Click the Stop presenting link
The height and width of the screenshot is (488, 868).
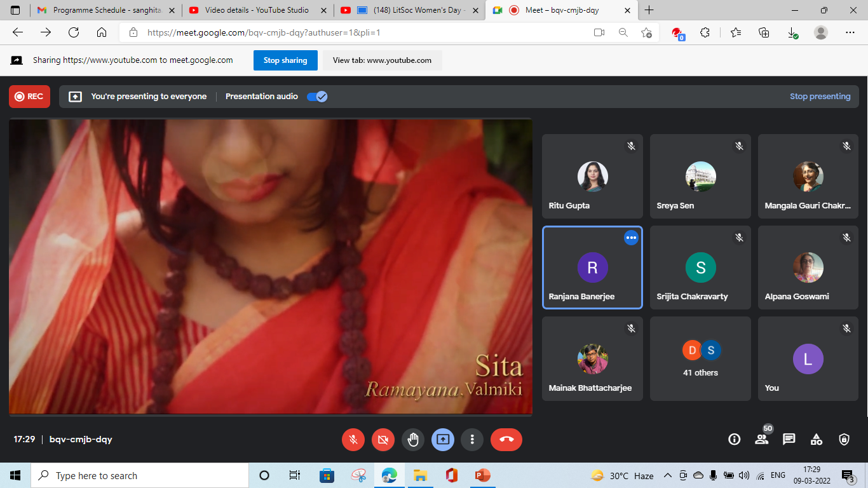820,97
